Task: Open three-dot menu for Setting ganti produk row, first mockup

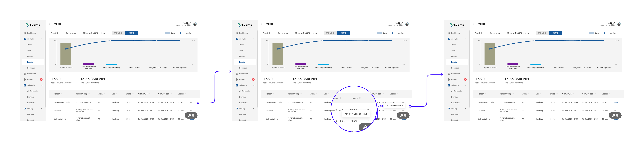Action: point(191,102)
